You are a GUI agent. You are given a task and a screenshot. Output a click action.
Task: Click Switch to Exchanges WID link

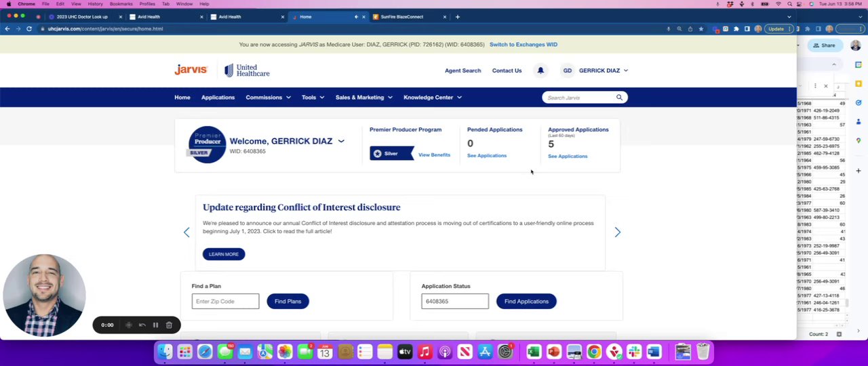click(x=524, y=45)
